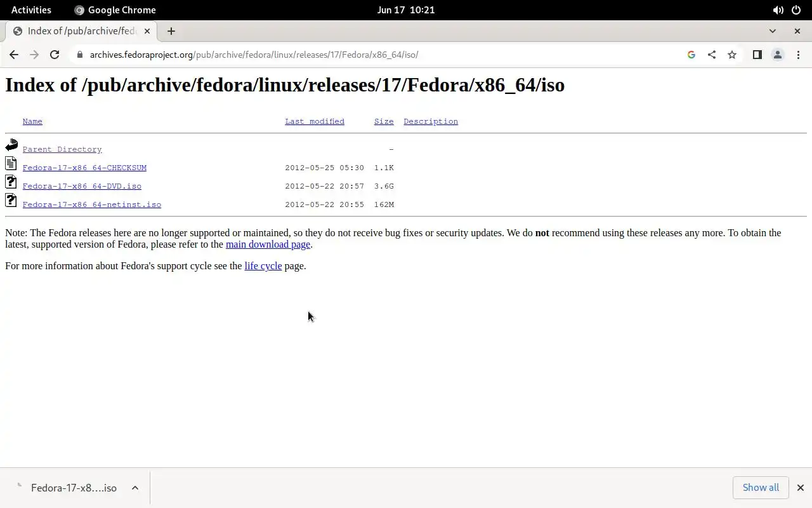Click the 1.1K size value
The width and height of the screenshot is (812, 508).
[x=384, y=168]
